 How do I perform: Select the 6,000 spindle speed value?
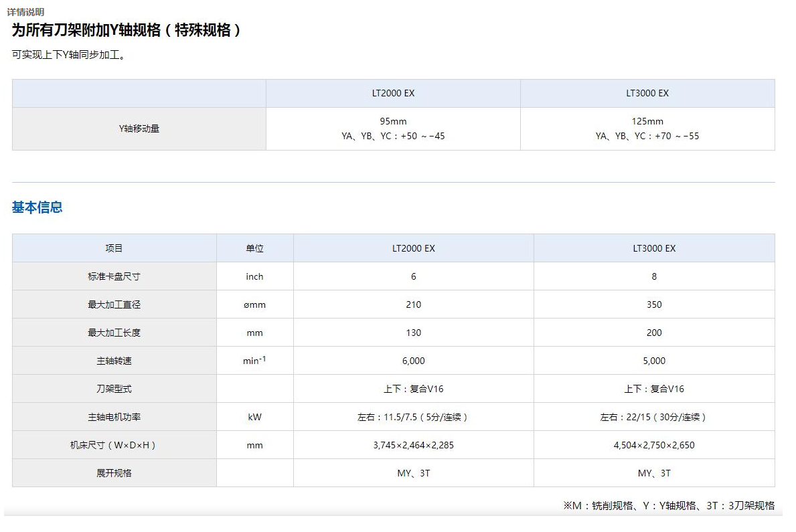413,361
